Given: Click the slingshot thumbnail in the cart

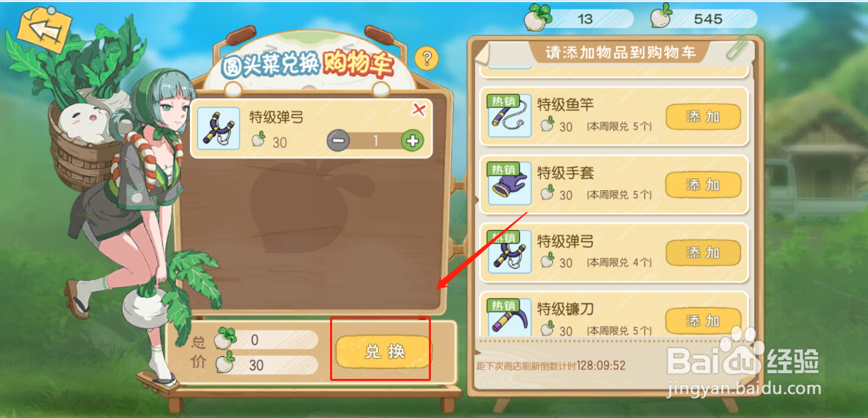Looking at the screenshot, I should [x=218, y=128].
